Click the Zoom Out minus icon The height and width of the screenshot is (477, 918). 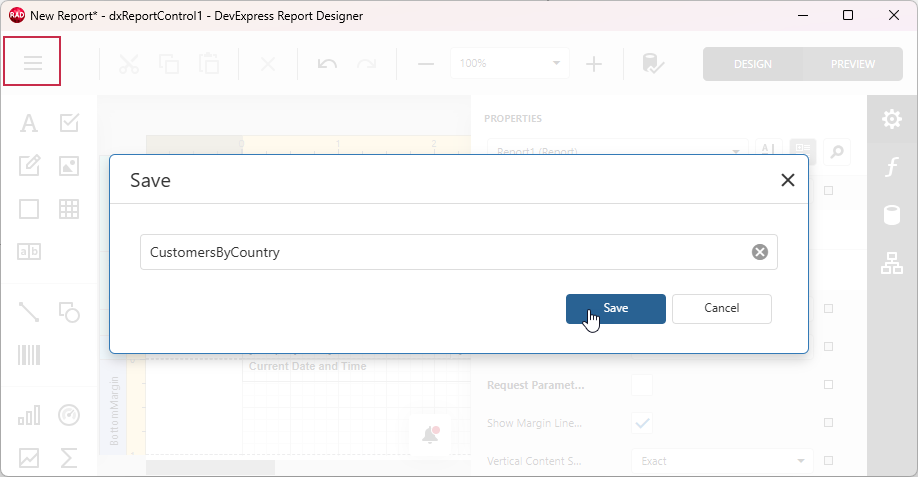pyautogui.click(x=426, y=64)
